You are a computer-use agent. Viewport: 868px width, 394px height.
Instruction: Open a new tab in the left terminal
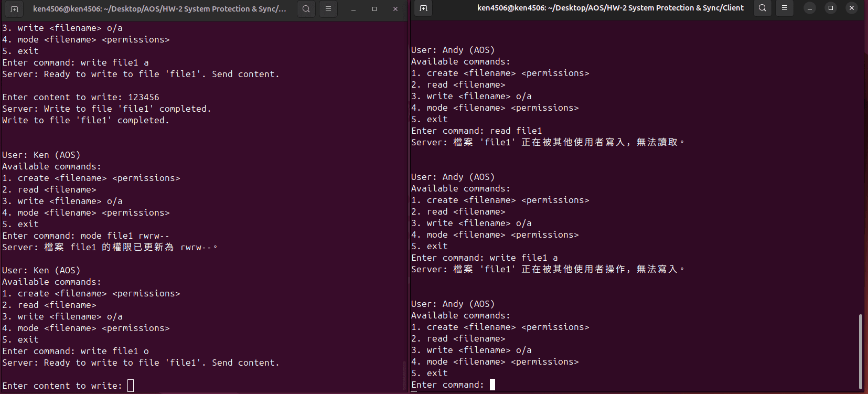tap(15, 9)
